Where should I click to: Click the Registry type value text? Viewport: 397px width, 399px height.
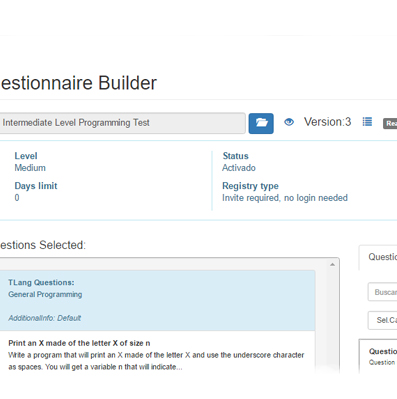click(x=285, y=198)
